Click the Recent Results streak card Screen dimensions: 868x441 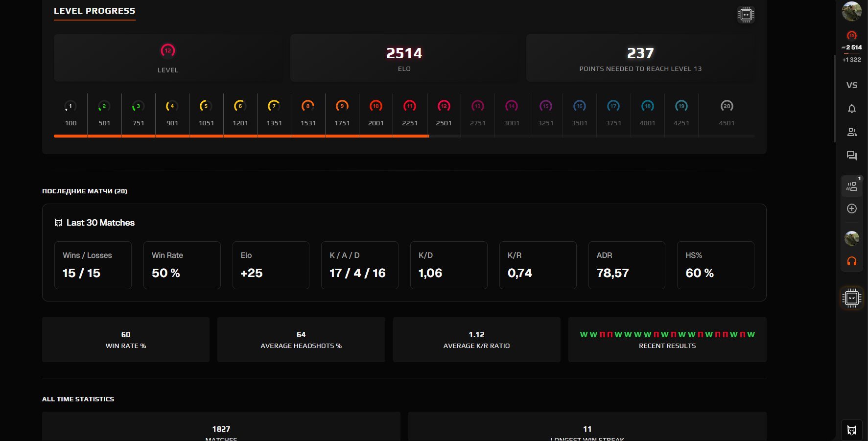pos(667,340)
